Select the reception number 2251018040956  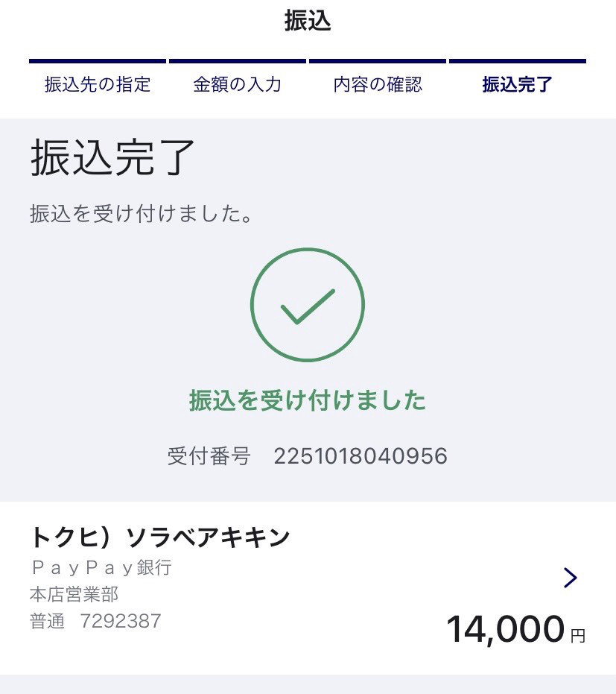[x=361, y=456]
